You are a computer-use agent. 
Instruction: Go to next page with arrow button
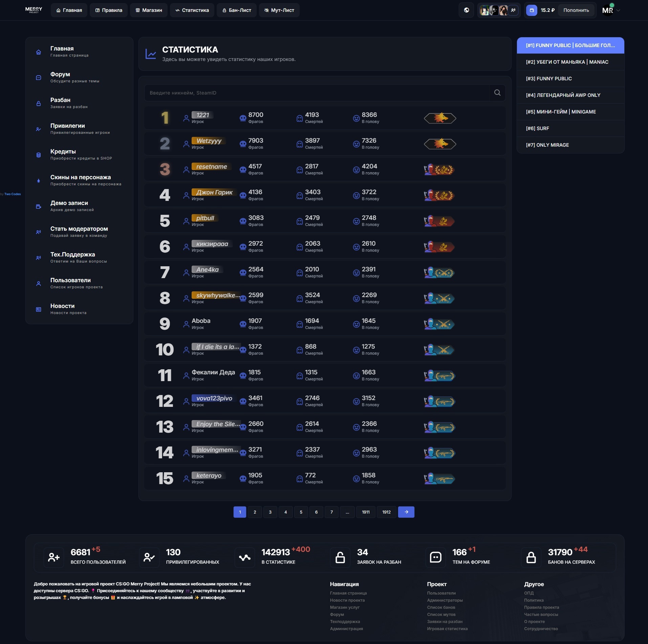pyautogui.click(x=406, y=512)
